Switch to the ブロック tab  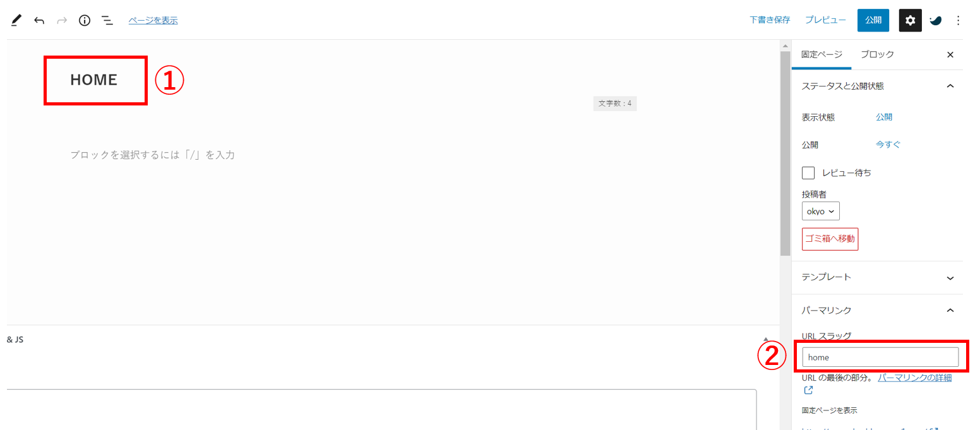[877, 54]
